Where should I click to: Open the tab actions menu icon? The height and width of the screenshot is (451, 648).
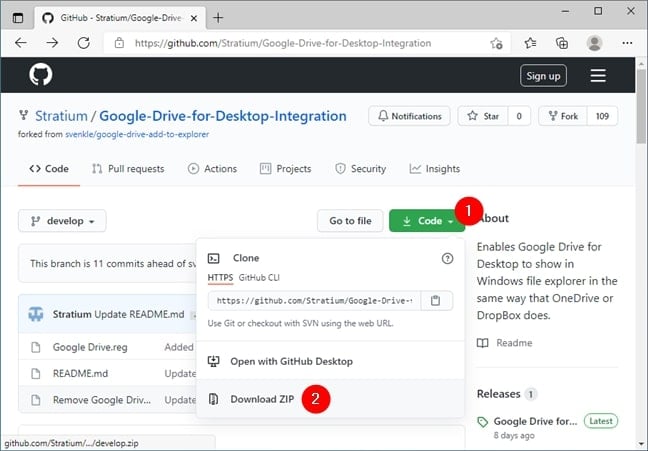pyautogui.click(x=18, y=18)
